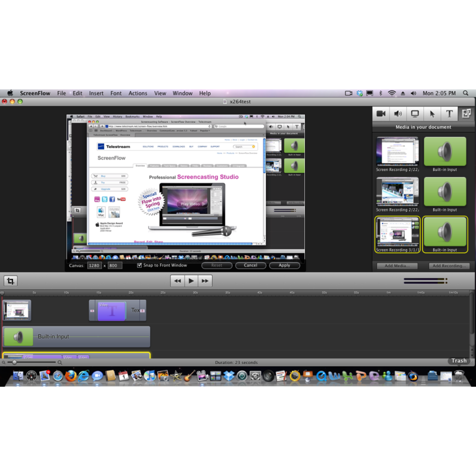476x476 pixels.
Task: Open the Audio Properties speaker icon
Action: click(x=398, y=114)
